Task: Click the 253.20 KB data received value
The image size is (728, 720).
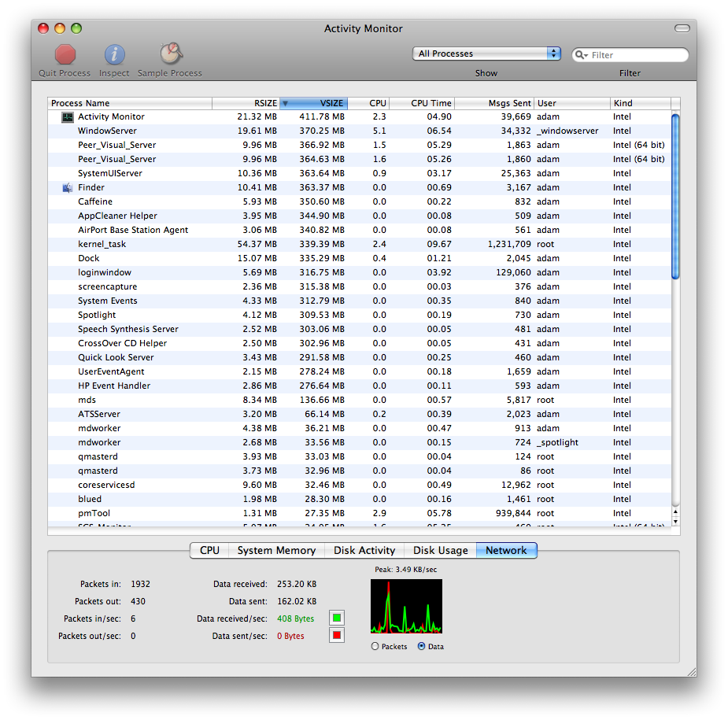Action: tap(297, 584)
